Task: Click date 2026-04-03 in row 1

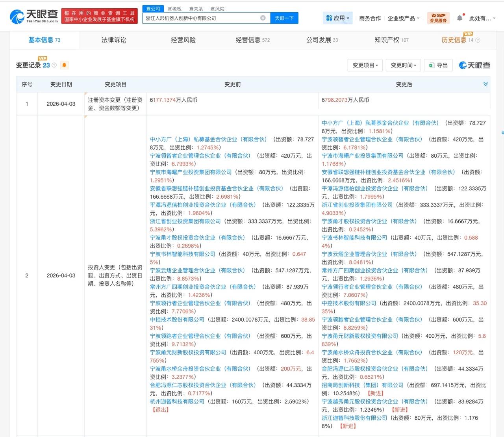Action: coord(61,104)
